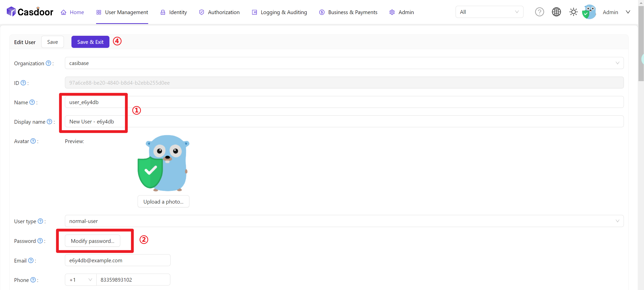Open the Identity menu
644x290 pixels.
point(174,12)
